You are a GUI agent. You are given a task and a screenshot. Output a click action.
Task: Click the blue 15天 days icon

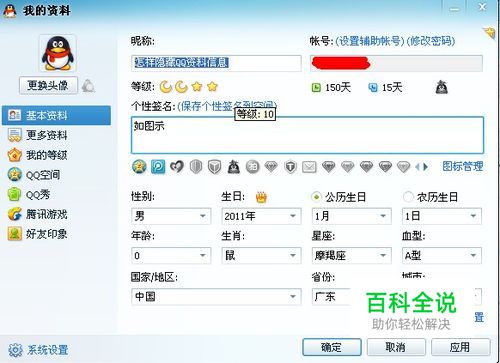pos(373,88)
